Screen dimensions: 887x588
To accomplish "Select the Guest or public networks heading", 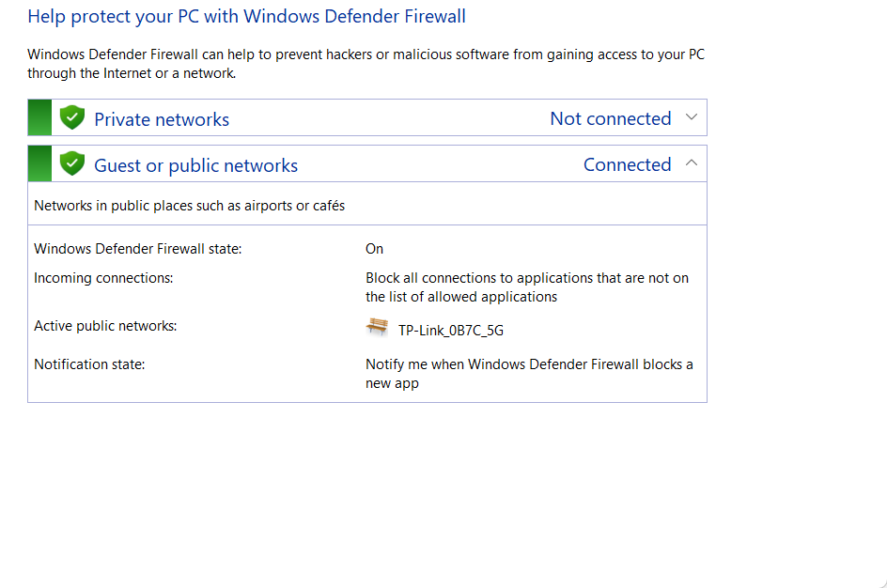I will (195, 164).
